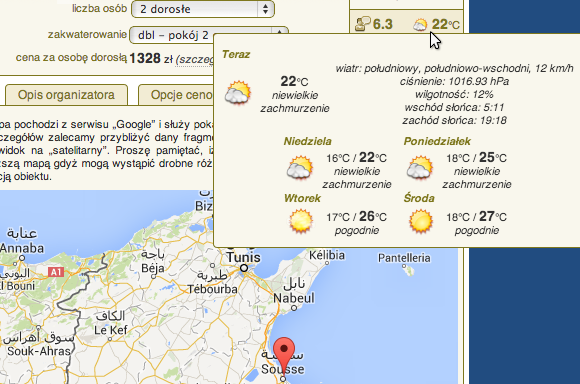Click the 22°C temperature in the header widget
Image resolution: width=580 pixels, height=384 pixels.
[x=446, y=24]
